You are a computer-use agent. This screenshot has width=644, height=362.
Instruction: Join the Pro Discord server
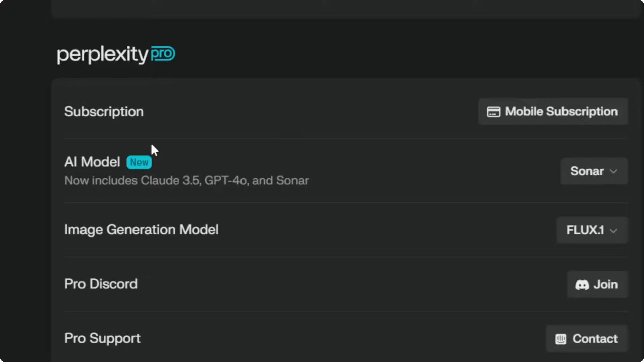[x=597, y=285]
